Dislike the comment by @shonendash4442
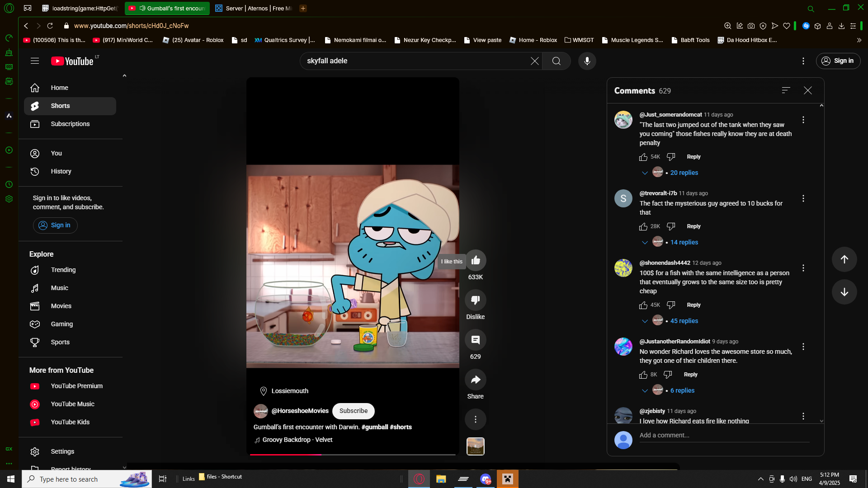This screenshot has width=868, height=488. tap(671, 305)
